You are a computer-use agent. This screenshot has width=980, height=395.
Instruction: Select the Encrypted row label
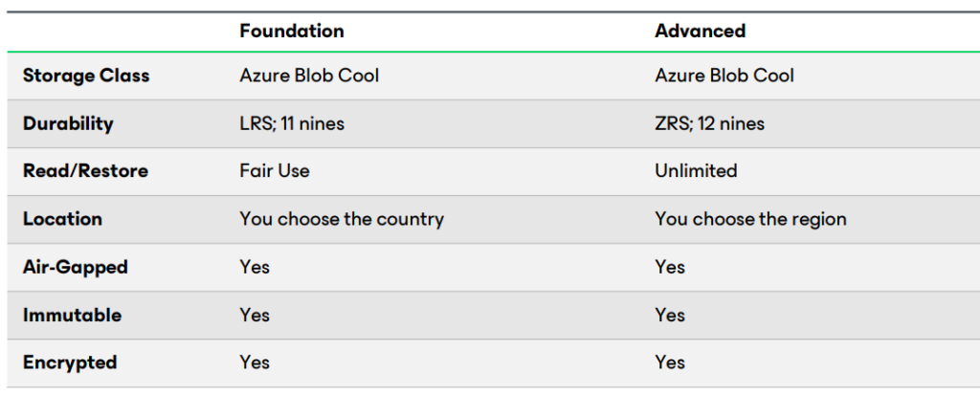pyautogui.click(x=70, y=362)
